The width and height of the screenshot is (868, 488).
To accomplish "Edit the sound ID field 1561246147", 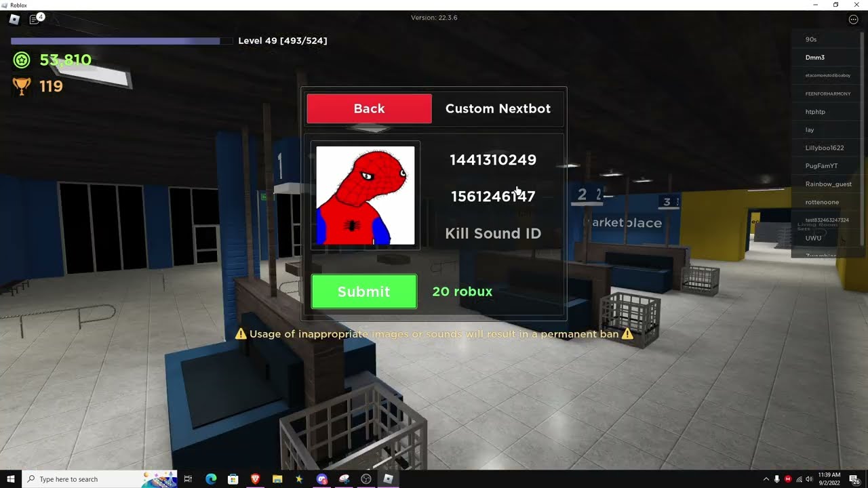I will point(493,197).
